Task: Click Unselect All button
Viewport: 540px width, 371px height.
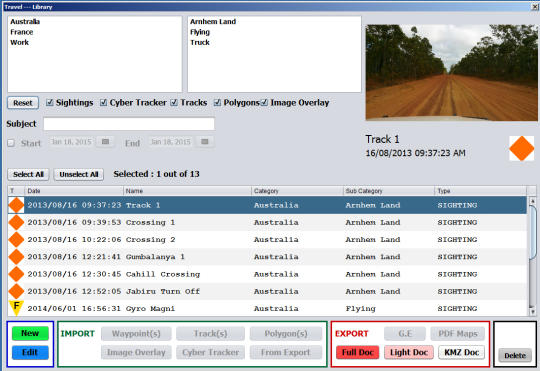Action: point(79,174)
